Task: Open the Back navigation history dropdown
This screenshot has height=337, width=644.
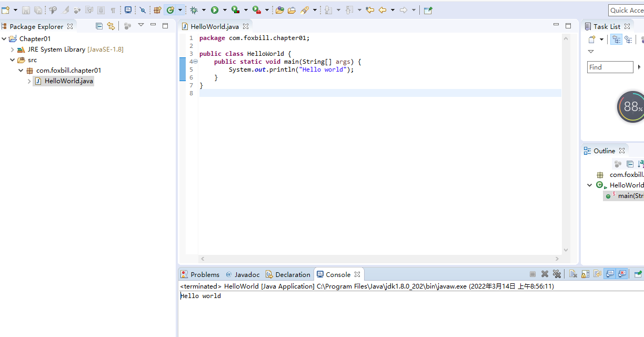Action: [x=393, y=10]
